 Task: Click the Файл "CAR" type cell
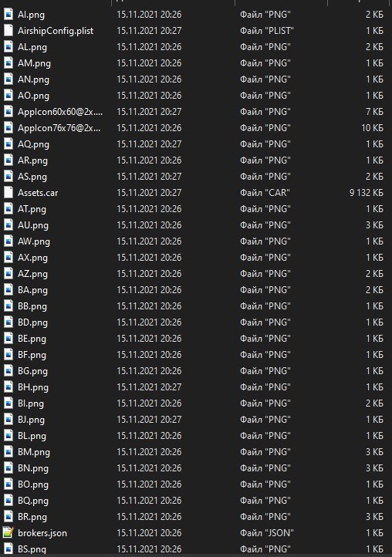[265, 193]
